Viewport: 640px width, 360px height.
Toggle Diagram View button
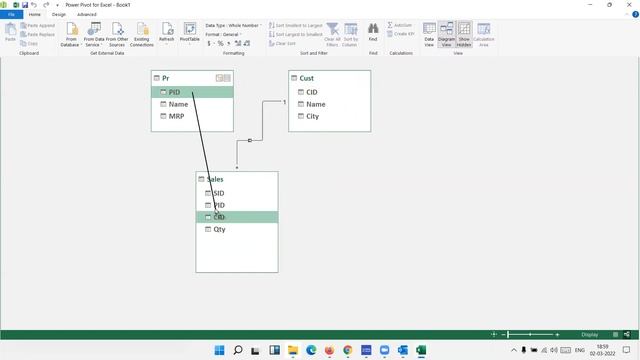447,34
